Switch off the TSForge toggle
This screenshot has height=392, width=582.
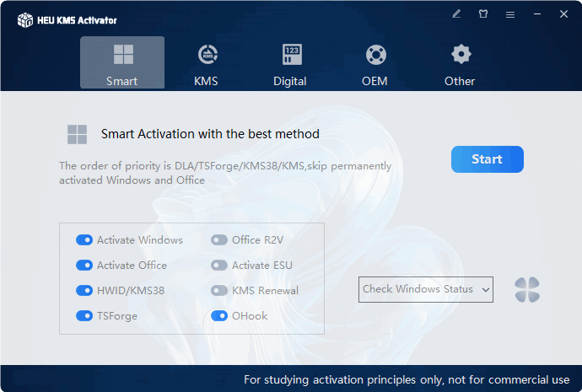(x=84, y=316)
